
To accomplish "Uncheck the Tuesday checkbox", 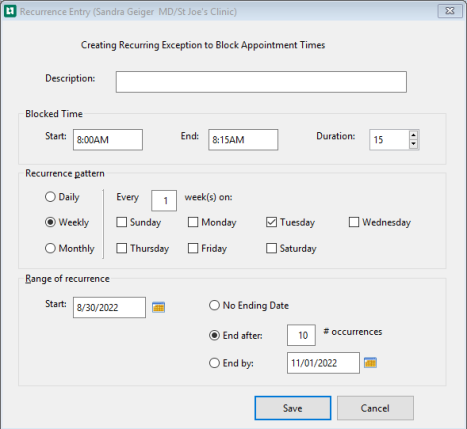I will (x=271, y=222).
